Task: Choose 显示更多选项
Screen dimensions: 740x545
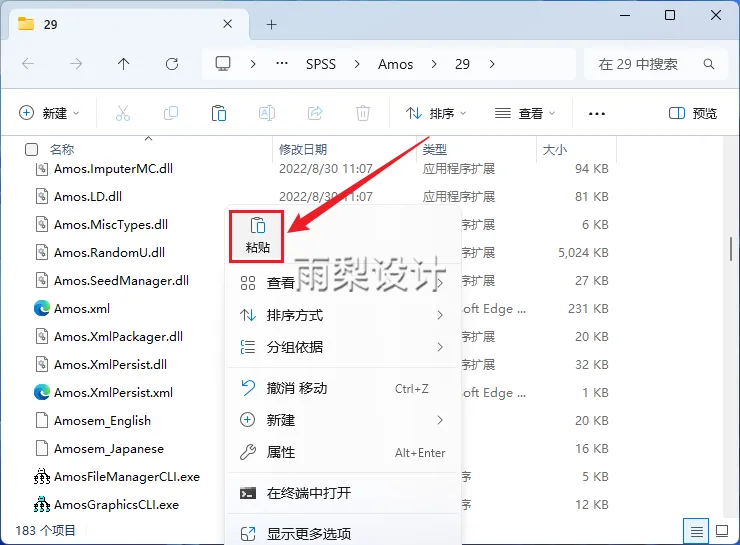Action: tap(343, 534)
